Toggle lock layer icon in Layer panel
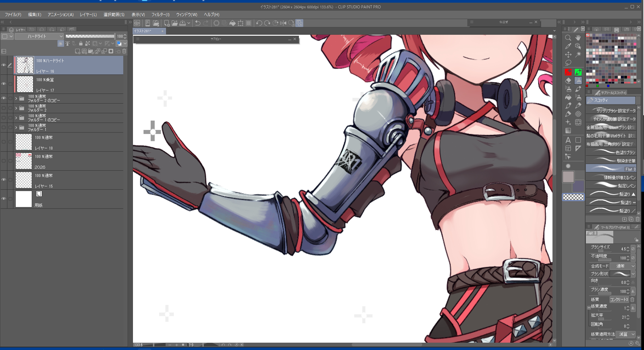Image resolution: width=644 pixels, height=350 pixels. click(80, 43)
